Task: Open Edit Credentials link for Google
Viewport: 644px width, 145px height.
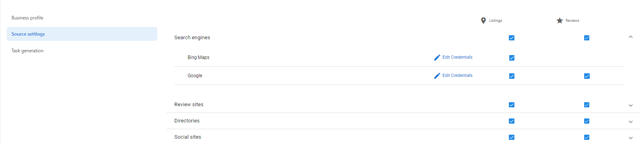Action: pyautogui.click(x=457, y=75)
